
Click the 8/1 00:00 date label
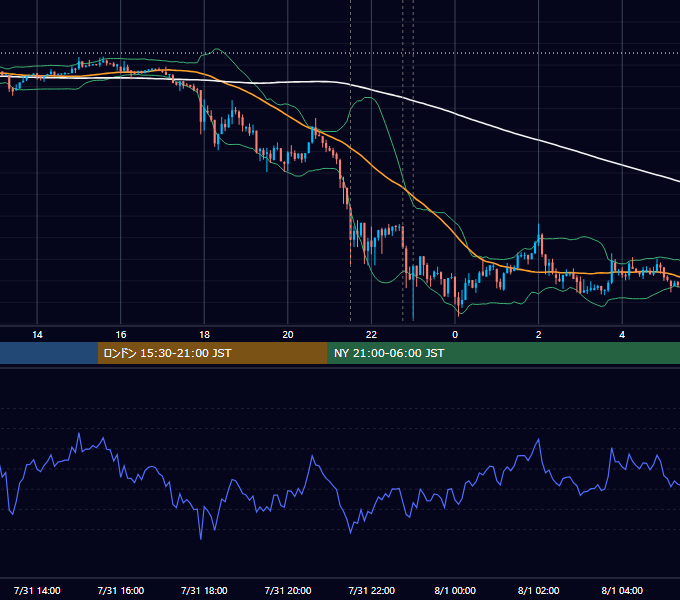coord(455,590)
